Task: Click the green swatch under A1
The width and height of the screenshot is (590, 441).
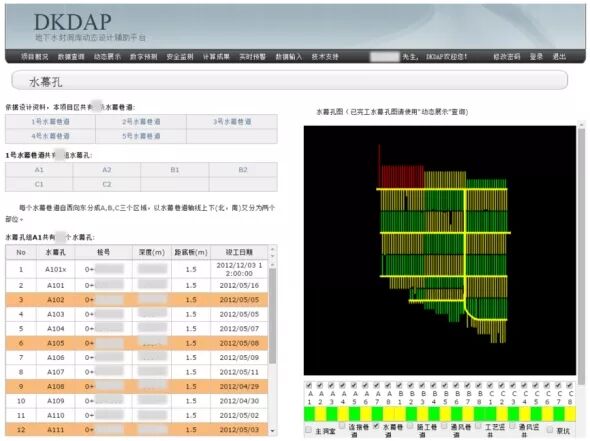Action: pyautogui.click(x=309, y=414)
